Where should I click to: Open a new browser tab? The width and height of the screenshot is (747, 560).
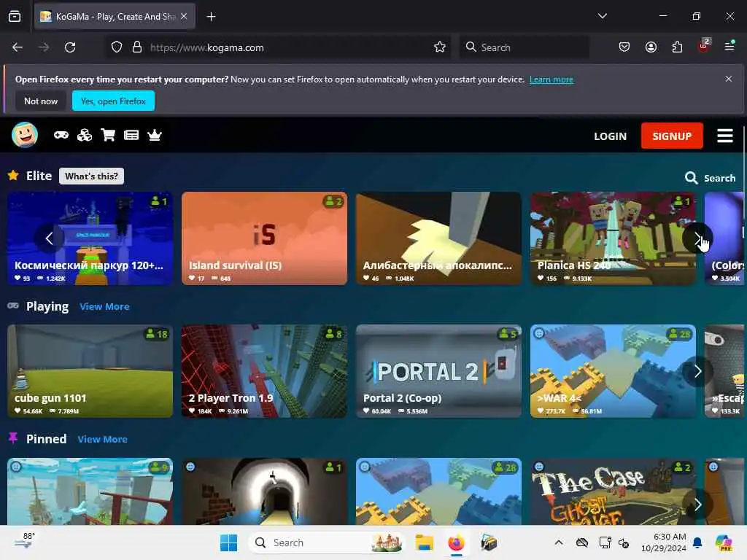point(211,17)
